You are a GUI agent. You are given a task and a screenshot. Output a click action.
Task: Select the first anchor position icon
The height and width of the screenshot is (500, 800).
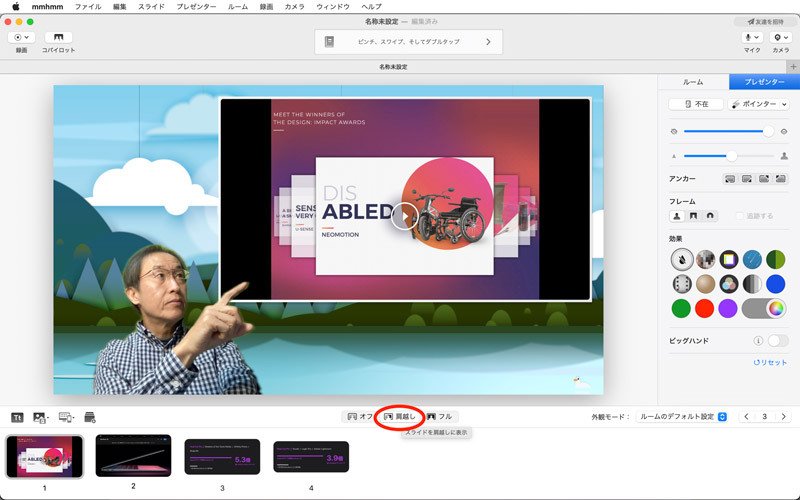pyautogui.click(x=730, y=179)
